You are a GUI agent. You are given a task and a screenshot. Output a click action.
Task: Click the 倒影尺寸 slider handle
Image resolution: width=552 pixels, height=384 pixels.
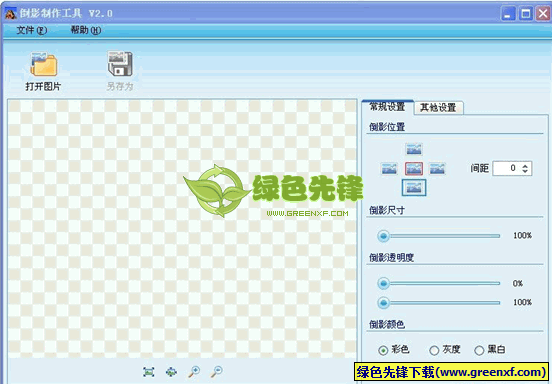(383, 236)
